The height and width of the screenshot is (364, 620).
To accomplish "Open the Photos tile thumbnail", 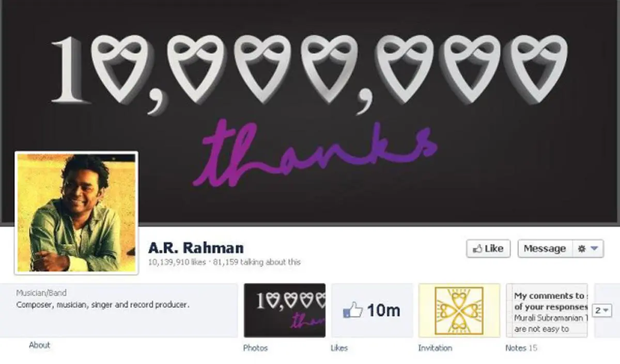I will click(x=285, y=310).
